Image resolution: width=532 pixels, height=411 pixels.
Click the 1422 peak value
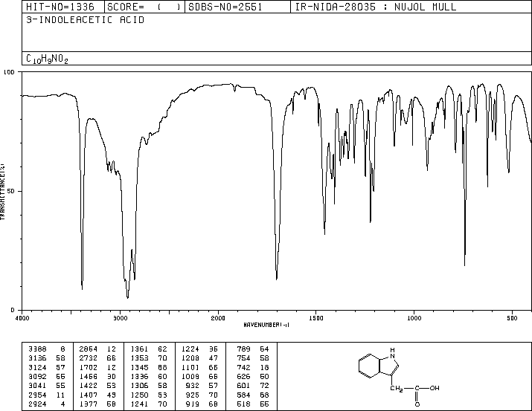click(x=89, y=386)
